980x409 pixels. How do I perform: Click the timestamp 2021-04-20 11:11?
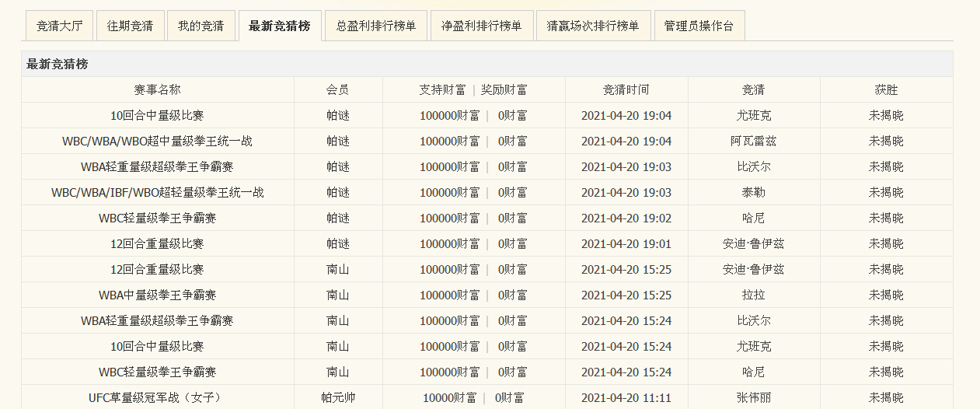pos(626,397)
